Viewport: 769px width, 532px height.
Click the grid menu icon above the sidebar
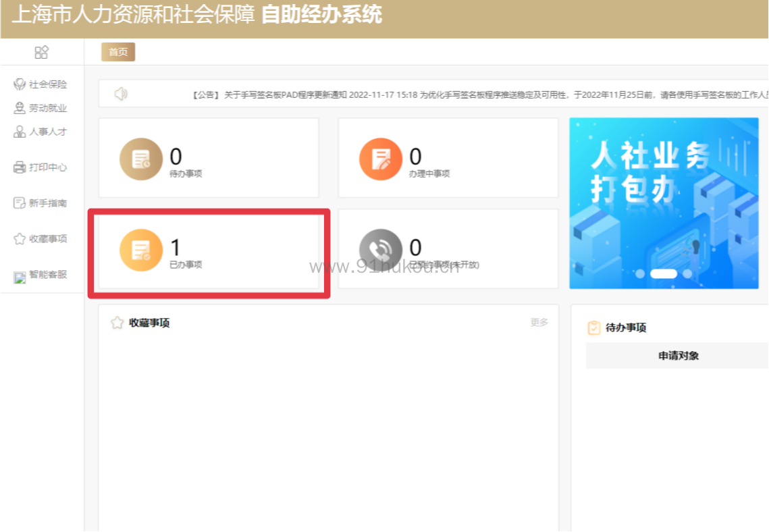point(42,52)
